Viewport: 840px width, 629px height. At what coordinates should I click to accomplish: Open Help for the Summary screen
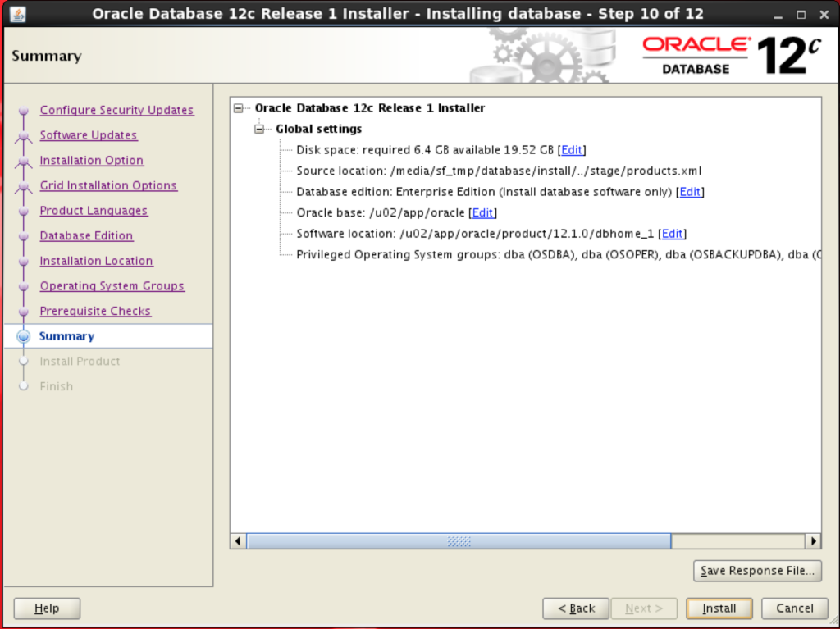[x=46, y=608]
